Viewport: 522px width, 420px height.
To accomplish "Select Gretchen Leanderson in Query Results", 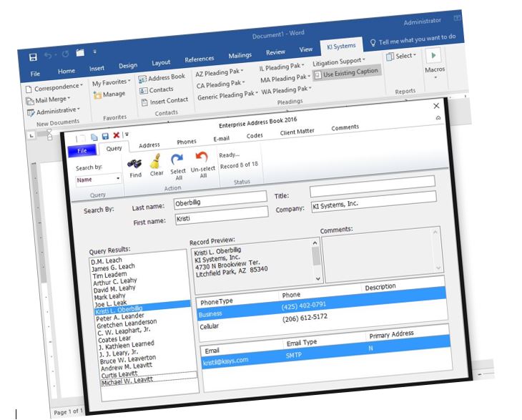I will pos(127,323).
